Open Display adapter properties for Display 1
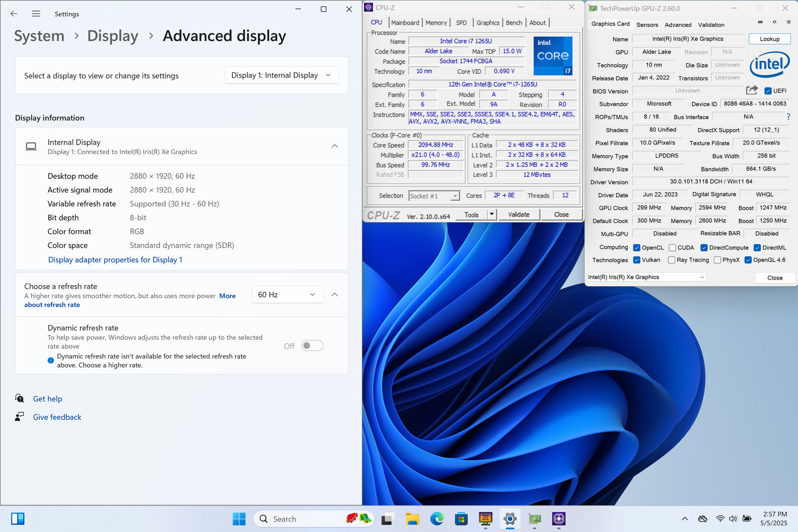The height and width of the screenshot is (532, 798). [115, 260]
